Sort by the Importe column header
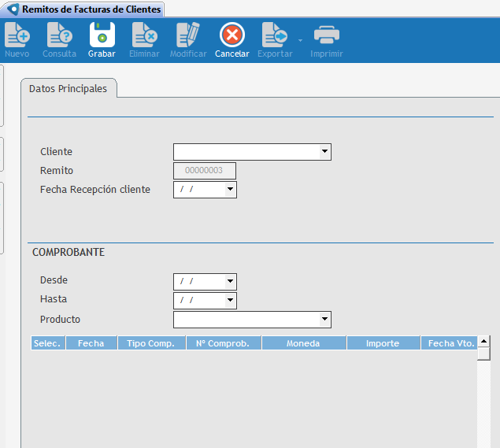Screen dimensions: 500x448 [x=383, y=343]
